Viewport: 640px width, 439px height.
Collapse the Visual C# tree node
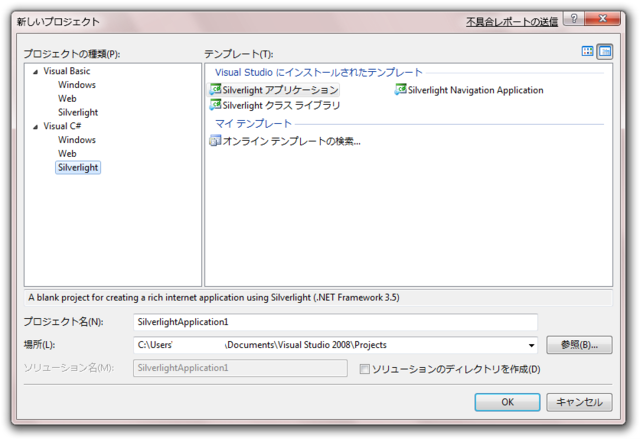click(x=36, y=127)
